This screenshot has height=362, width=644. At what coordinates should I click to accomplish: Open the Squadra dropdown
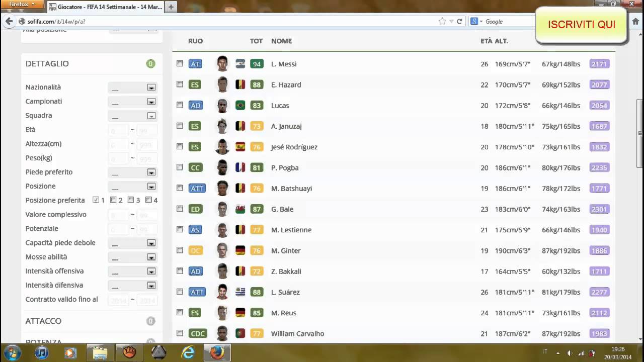(132, 116)
